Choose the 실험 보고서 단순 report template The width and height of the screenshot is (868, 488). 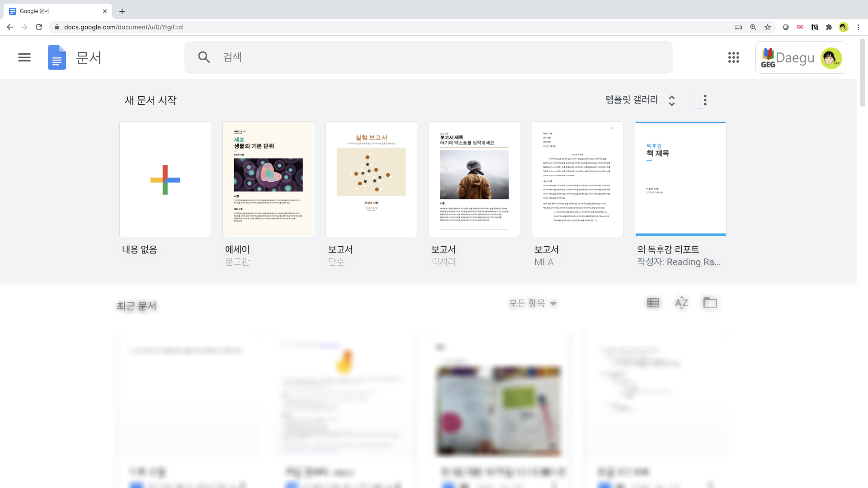coord(371,179)
